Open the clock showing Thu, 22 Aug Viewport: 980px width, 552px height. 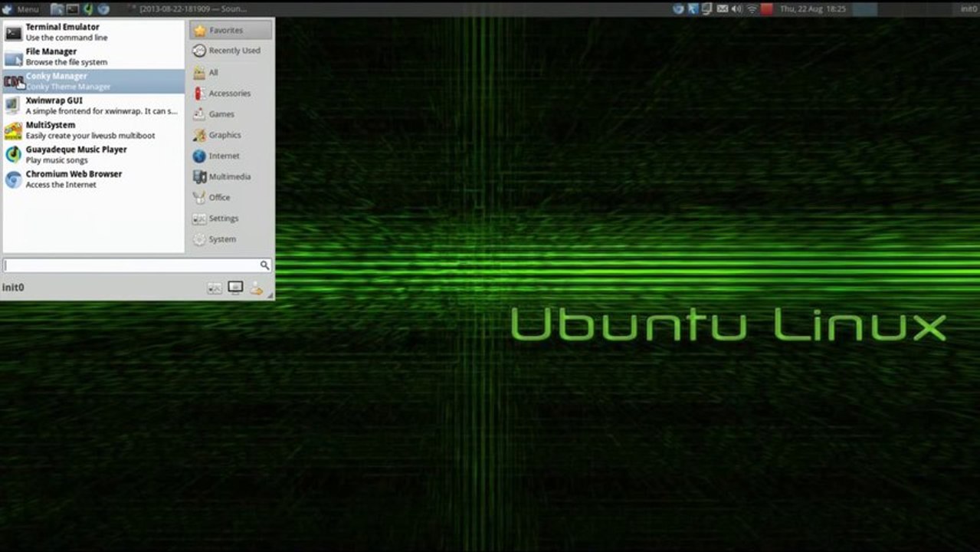pos(812,9)
